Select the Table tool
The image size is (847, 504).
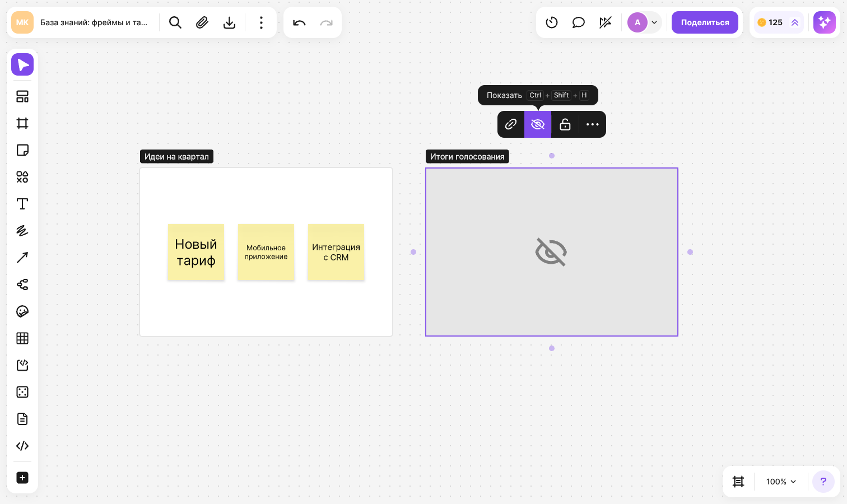22,338
